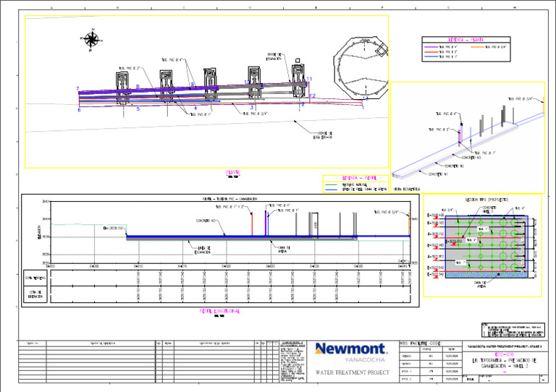The image size is (556, 392).
Task: Click the Elev:3638.152 label in profile
Action: [x=113, y=229]
